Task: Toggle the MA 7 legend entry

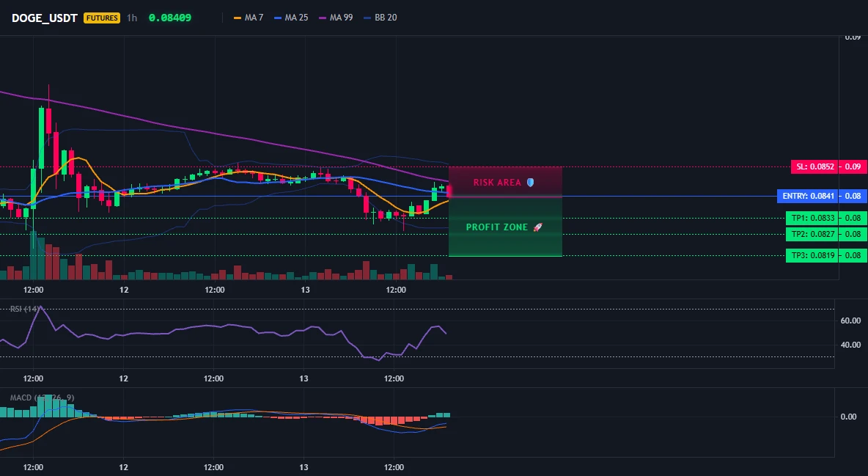Action: [x=249, y=18]
